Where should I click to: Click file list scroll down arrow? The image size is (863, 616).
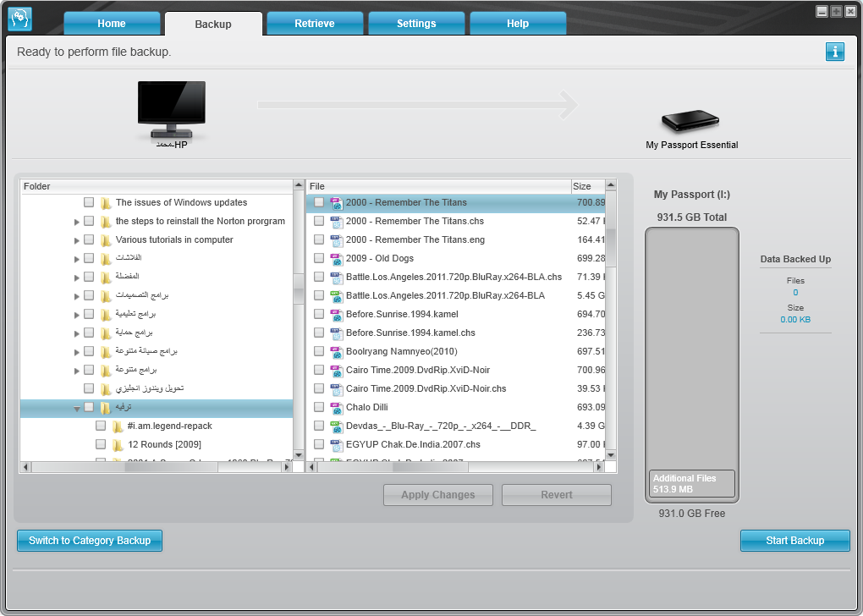pyautogui.click(x=610, y=455)
